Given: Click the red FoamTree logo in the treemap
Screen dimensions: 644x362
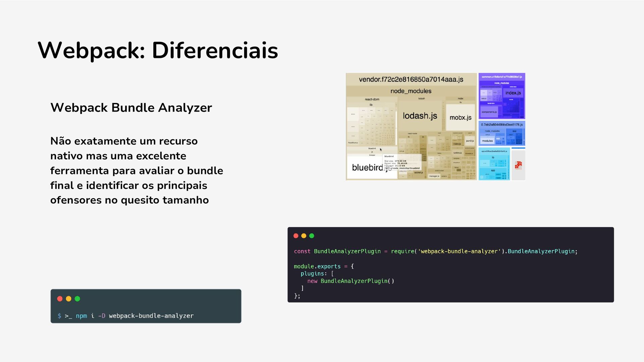Looking at the screenshot, I should click(518, 165).
